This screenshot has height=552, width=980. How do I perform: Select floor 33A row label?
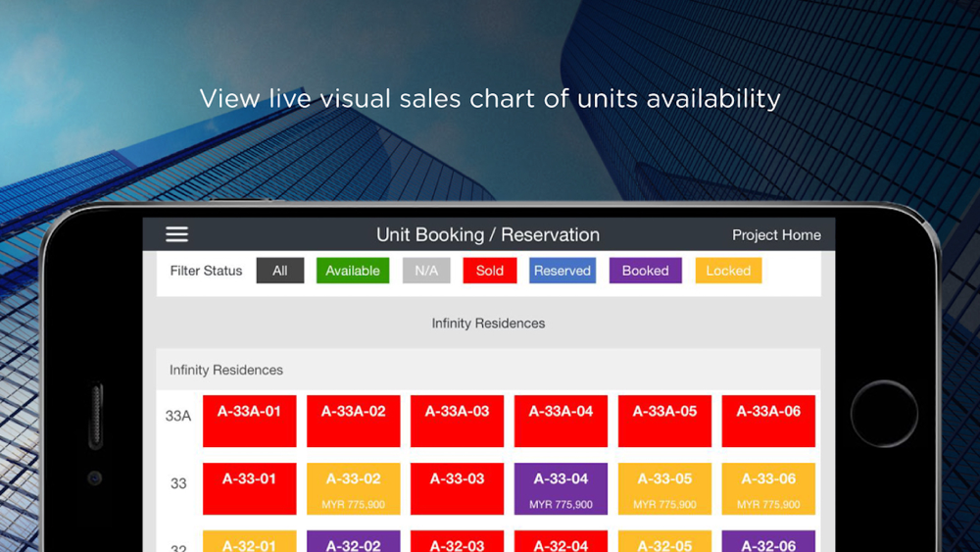click(178, 416)
